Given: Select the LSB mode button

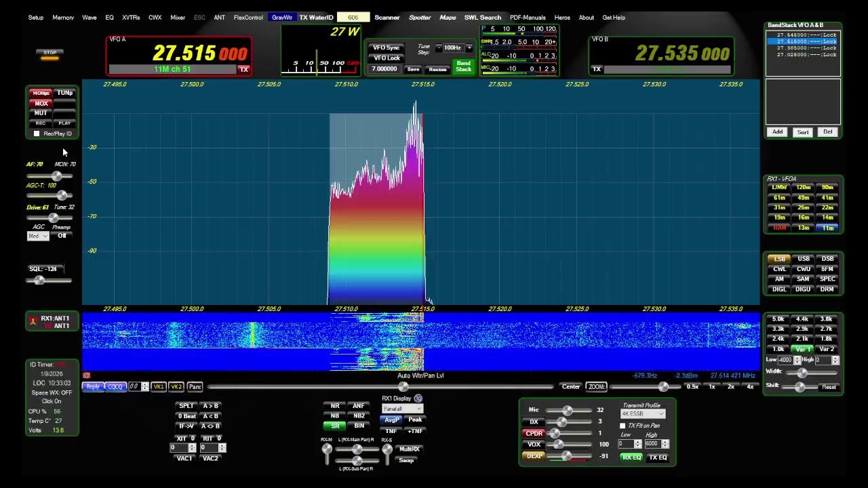Looking at the screenshot, I should pyautogui.click(x=779, y=259).
